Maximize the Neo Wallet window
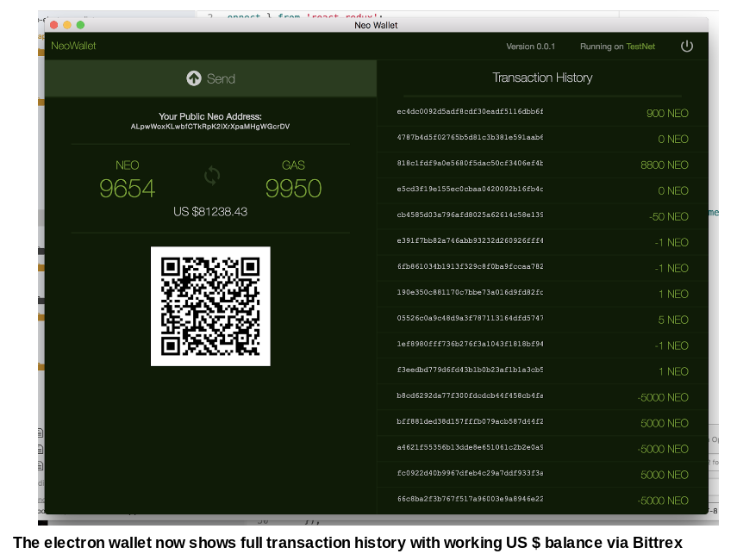Image resolution: width=737 pixels, height=560 pixels. tap(80, 25)
